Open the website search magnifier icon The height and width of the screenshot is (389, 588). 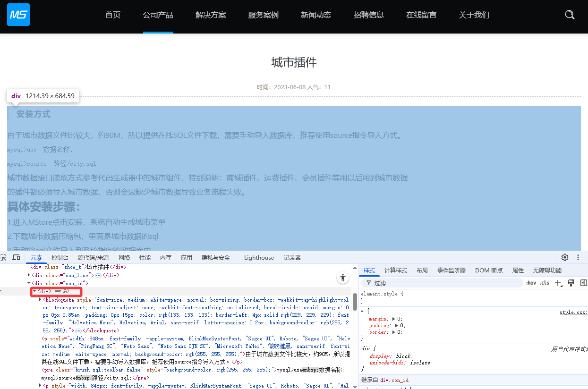(x=570, y=15)
